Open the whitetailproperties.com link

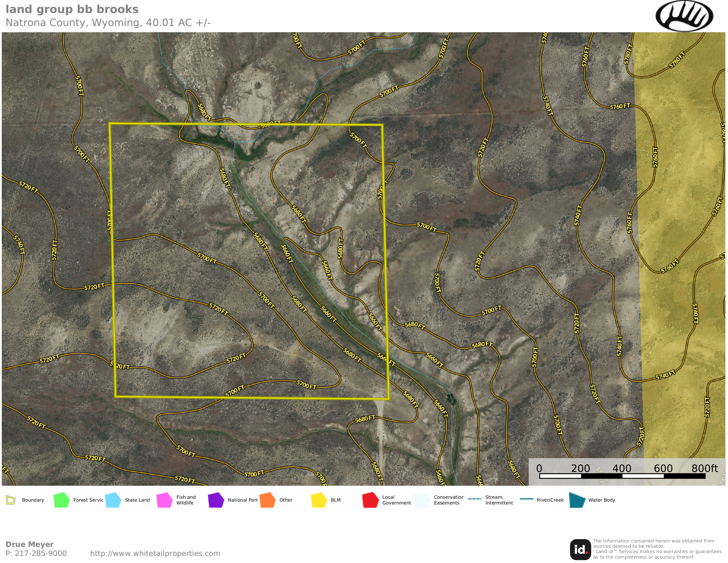pos(155,553)
